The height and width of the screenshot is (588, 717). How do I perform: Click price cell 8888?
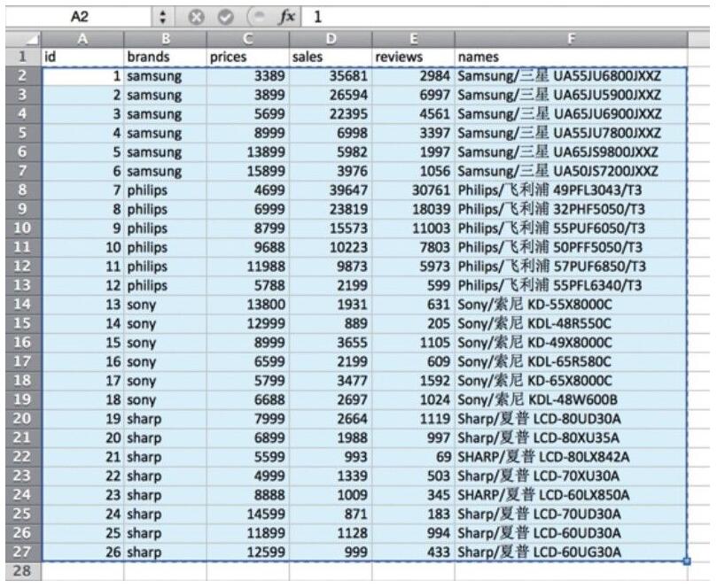pyautogui.click(x=248, y=495)
